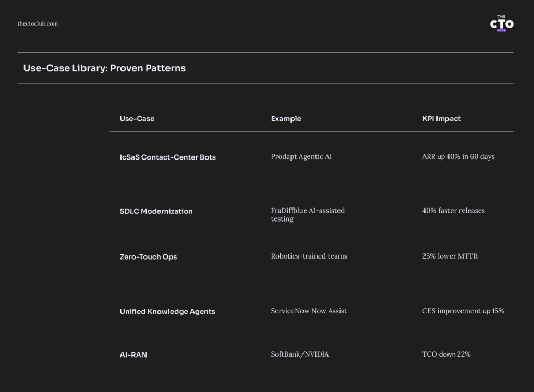Click the 'Robotics-trained teams' cell
Image resolution: width=534 pixels, height=392 pixels.
pos(309,256)
